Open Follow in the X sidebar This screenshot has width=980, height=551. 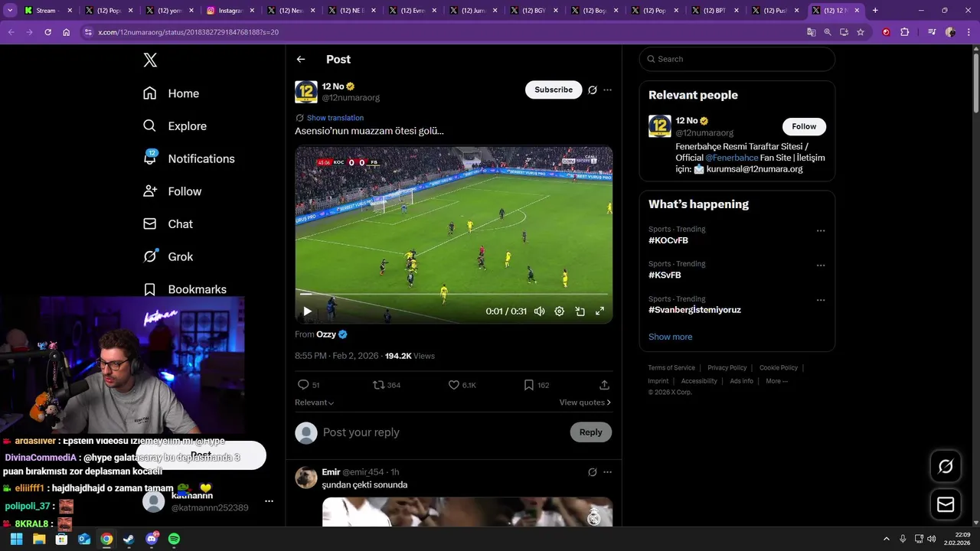[x=172, y=191]
